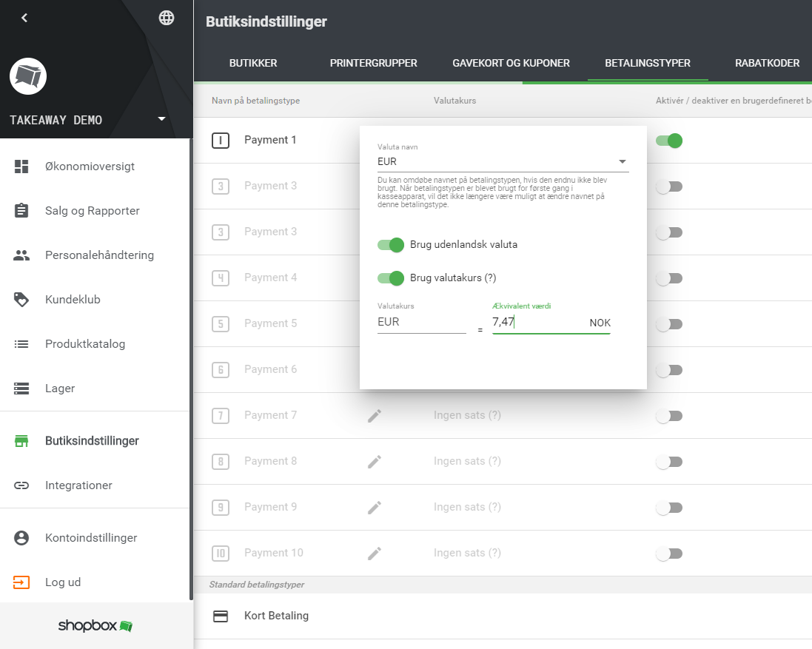Open Kundeklub section
This screenshot has height=649, width=812.
73,300
